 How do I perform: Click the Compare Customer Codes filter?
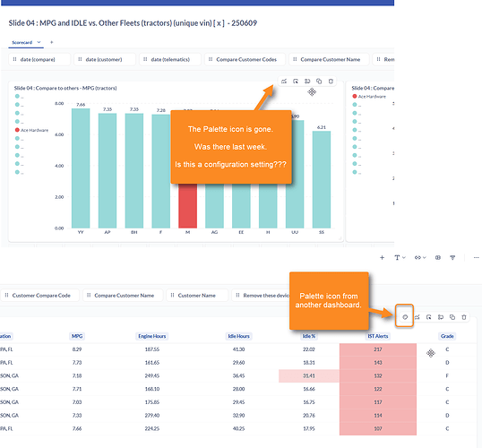click(245, 59)
